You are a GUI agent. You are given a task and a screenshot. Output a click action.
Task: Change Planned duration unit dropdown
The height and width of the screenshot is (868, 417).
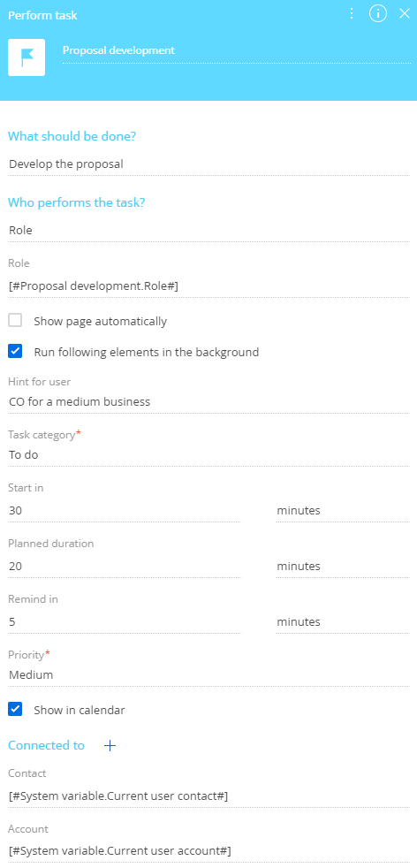pos(342,567)
